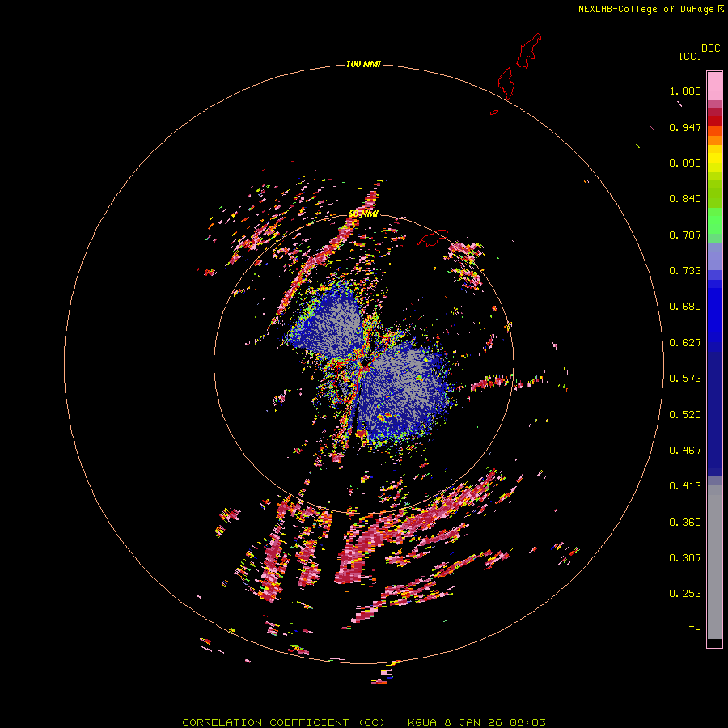Click the 0.253 legend value
The height and width of the screenshot is (728, 728).
685,594
